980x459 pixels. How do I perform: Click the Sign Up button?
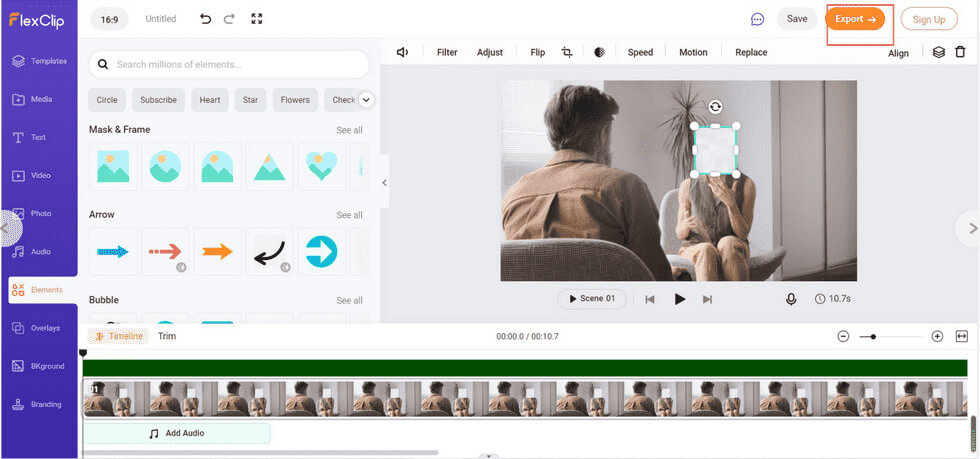pos(929,19)
